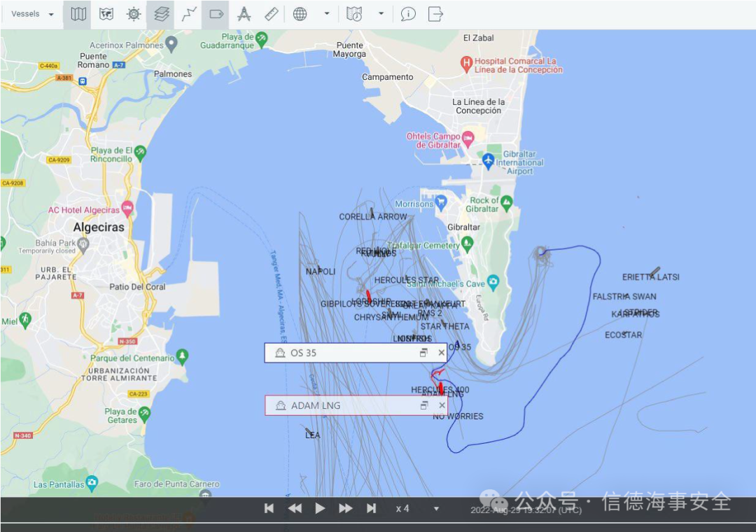756x532 pixels.
Task: Select the ruler measurement tool
Action: (272, 14)
